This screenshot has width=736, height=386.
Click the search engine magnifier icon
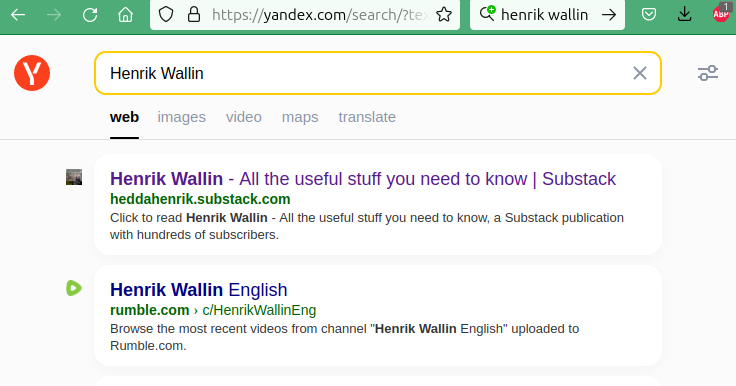pos(487,14)
